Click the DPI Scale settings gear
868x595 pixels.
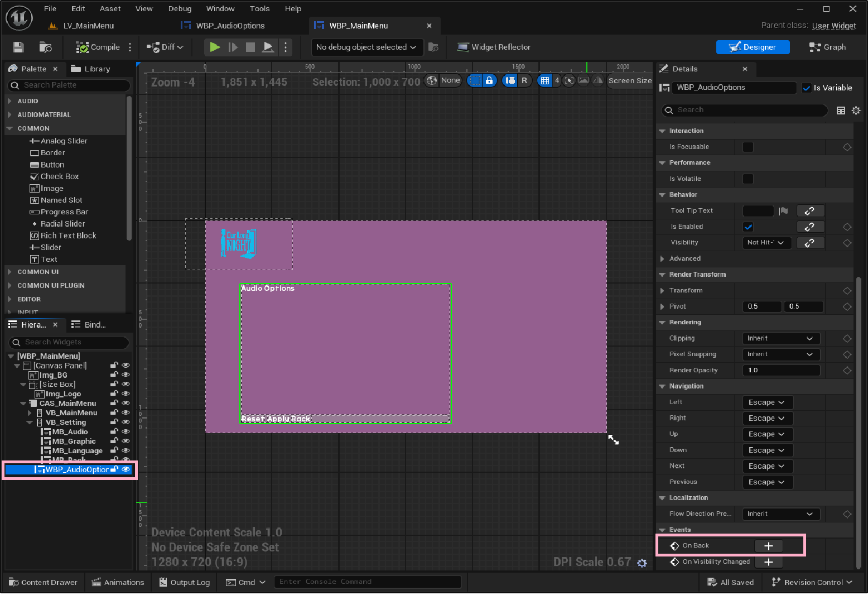[x=642, y=563]
